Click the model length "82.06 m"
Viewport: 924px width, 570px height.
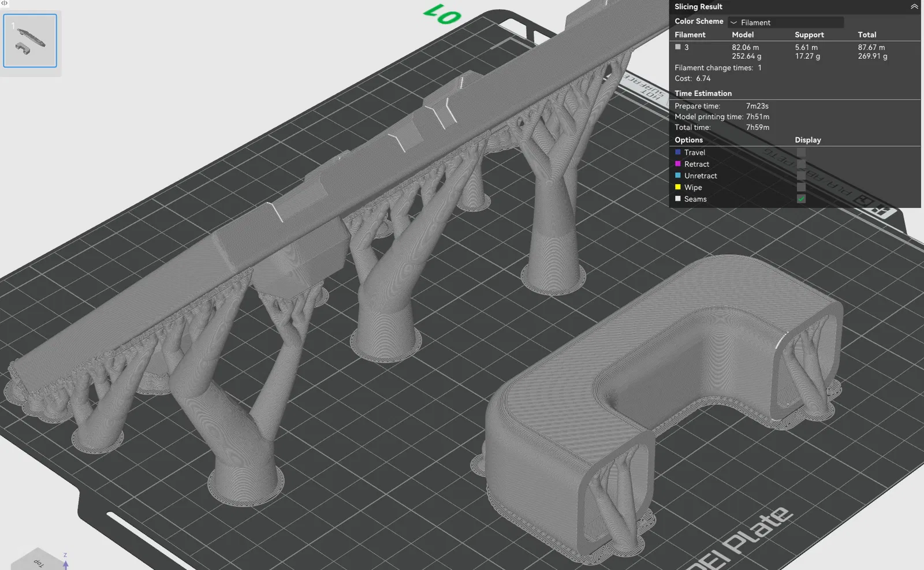(746, 47)
